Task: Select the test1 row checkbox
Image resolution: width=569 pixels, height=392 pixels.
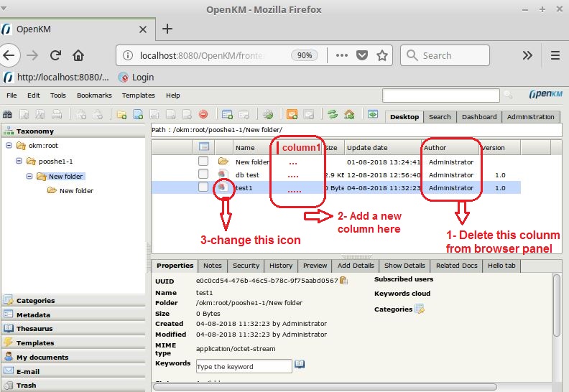Action: click(204, 187)
